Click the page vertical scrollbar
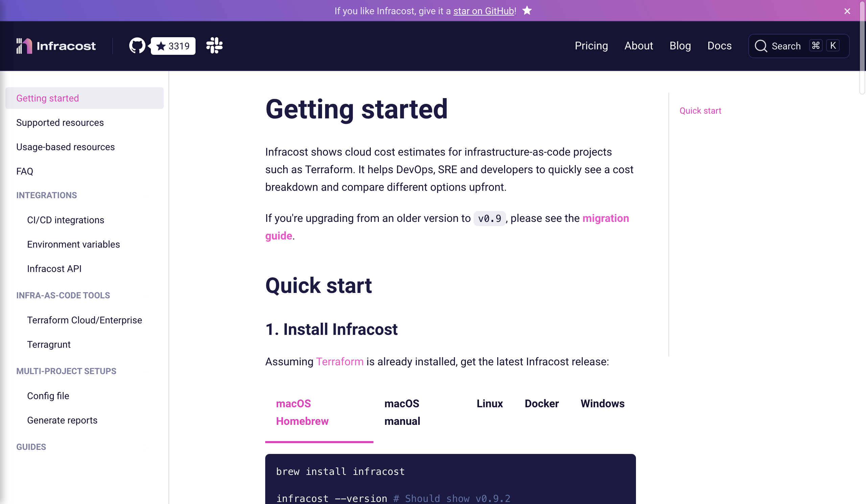The image size is (866, 504). pos(862,48)
